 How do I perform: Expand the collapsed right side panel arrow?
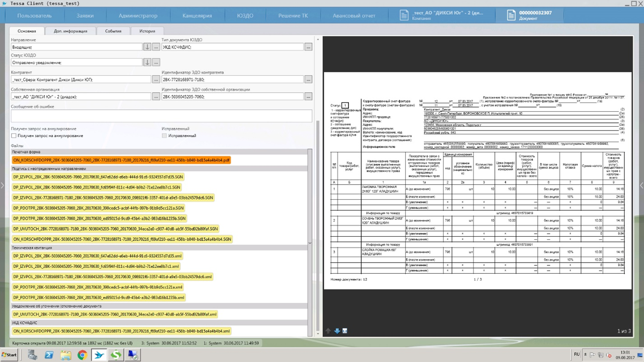(641, 186)
